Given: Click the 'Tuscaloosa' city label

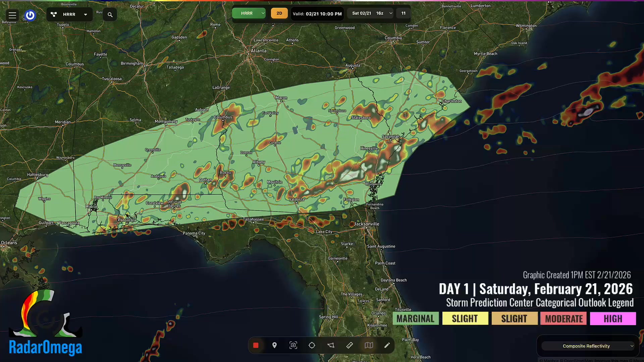Looking at the screenshot, I should tap(112, 79).
